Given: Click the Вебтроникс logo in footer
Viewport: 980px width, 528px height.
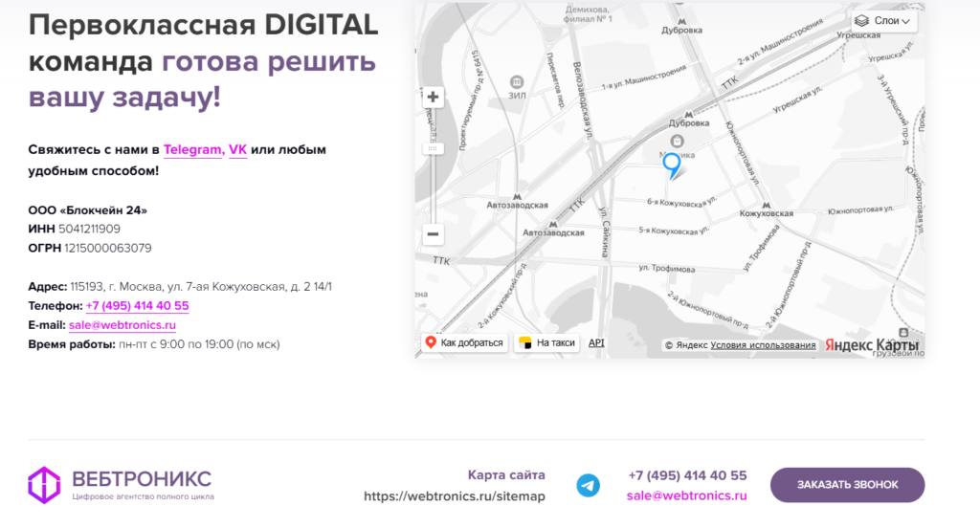Looking at the screenshot, I should tap(121, 484).
